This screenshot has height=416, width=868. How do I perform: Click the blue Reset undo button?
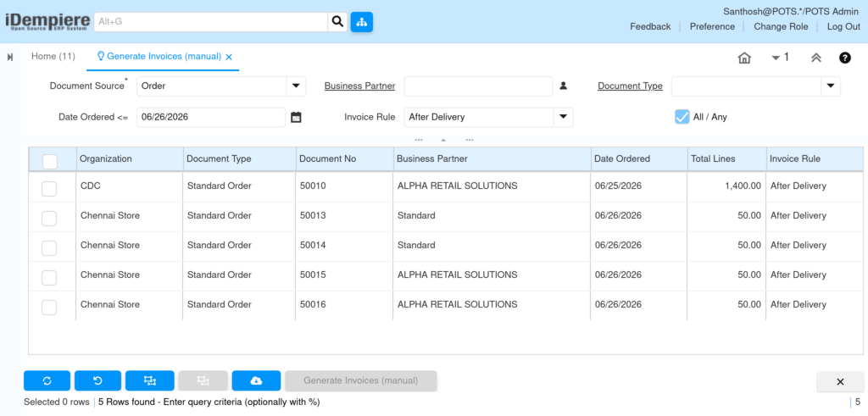98,380
